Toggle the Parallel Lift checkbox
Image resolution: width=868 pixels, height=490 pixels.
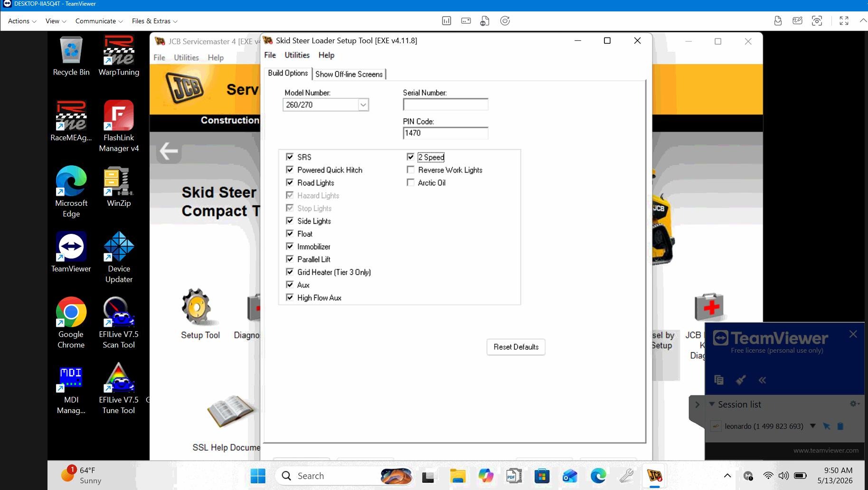coord(290,259)
